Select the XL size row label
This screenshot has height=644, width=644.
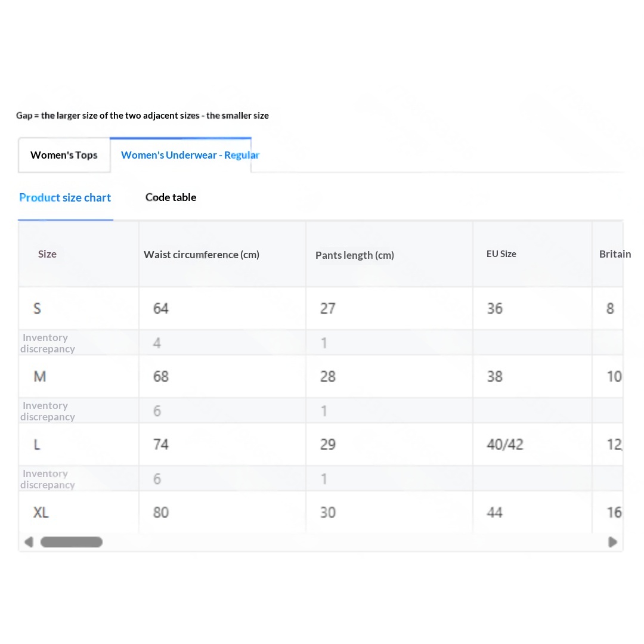click(x=41, y=512)
